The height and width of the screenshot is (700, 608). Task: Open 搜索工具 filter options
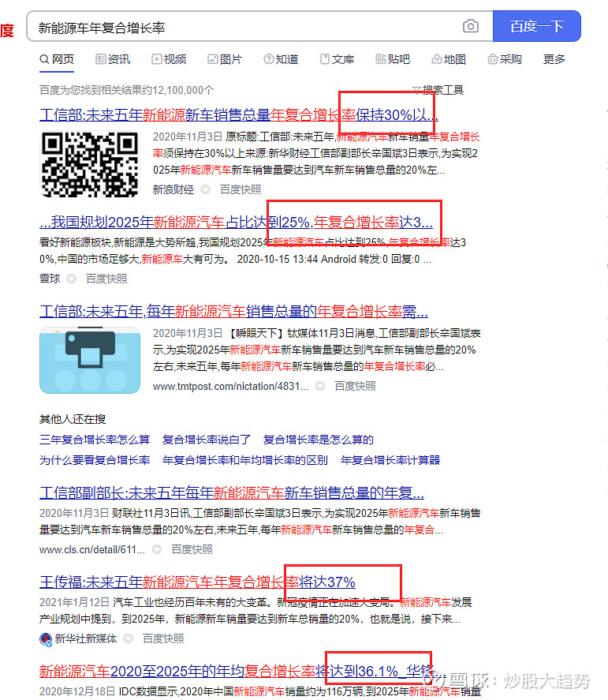[x=438, y=90]
